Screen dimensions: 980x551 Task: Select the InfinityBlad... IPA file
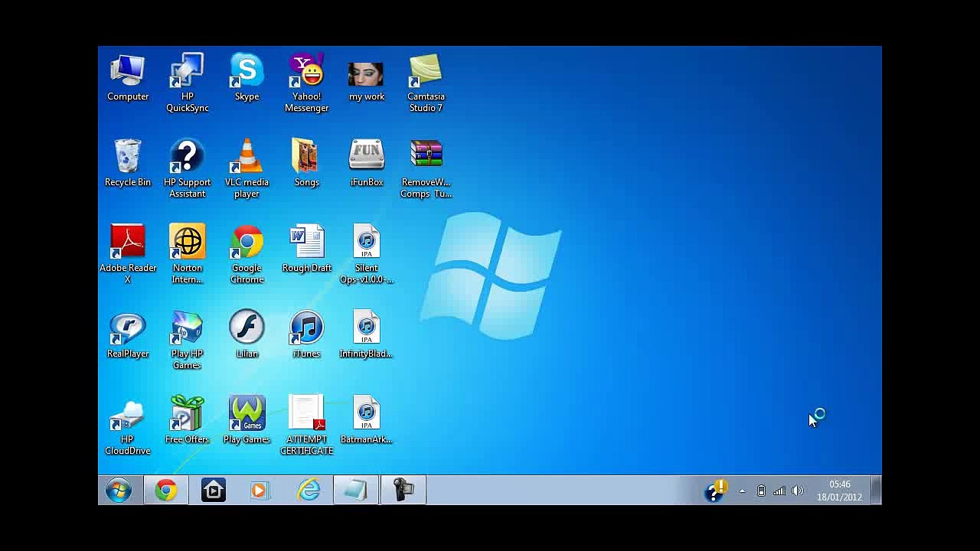point(366,334)
